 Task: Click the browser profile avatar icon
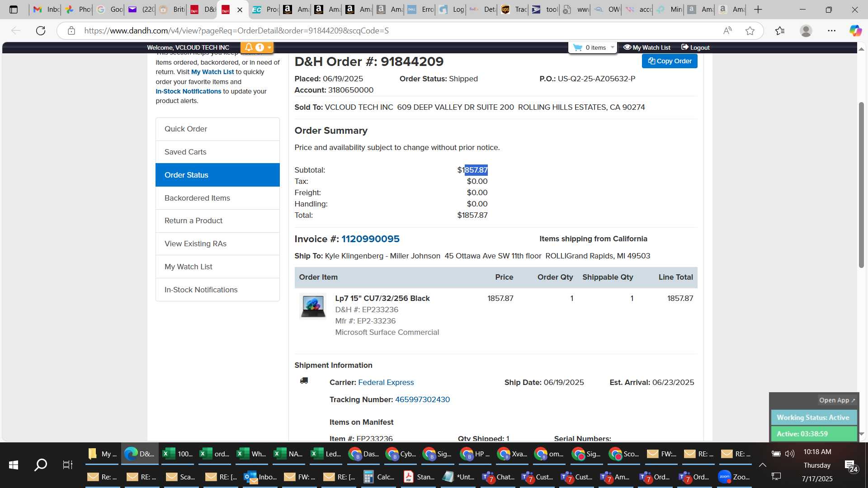click(806, 31)
